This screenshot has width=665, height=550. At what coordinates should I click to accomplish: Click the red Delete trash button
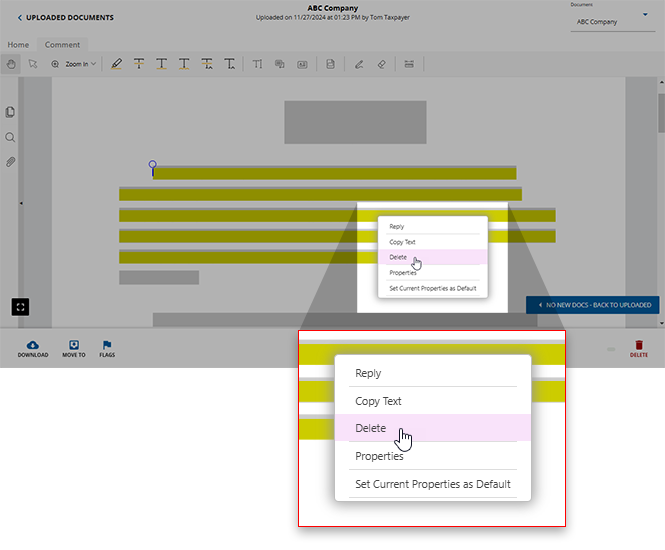click(x=639, y=347)
